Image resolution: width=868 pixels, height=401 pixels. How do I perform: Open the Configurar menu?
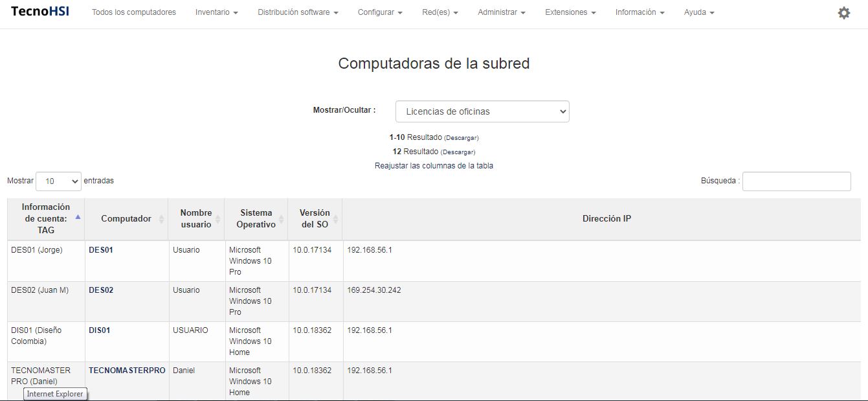[380, 12]
